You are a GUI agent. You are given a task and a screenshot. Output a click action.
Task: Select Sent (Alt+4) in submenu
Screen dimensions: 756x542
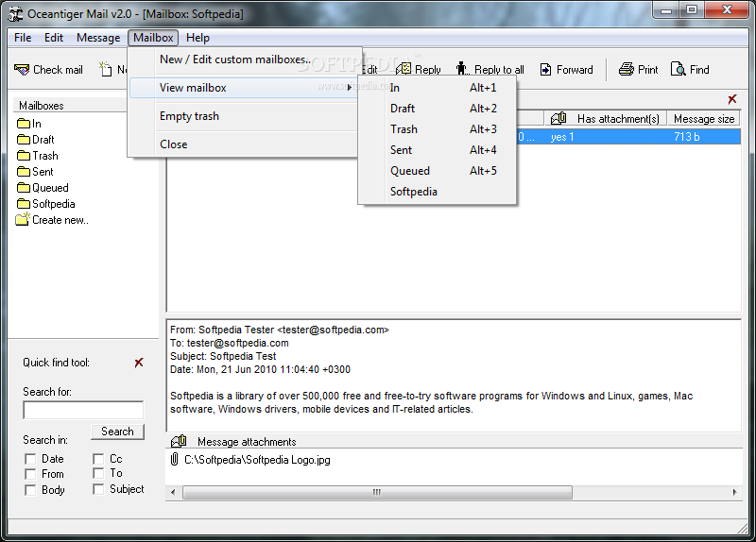coord(438,150)
